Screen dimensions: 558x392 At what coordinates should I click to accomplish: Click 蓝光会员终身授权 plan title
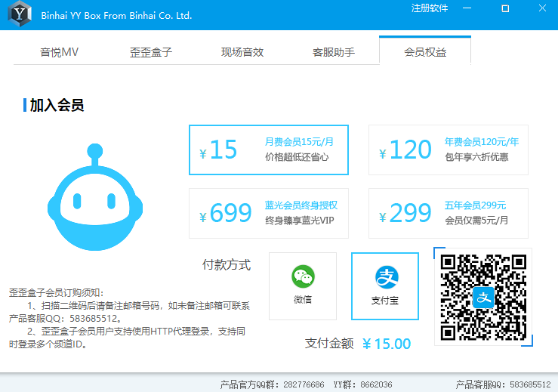click(x=301, y=205)
